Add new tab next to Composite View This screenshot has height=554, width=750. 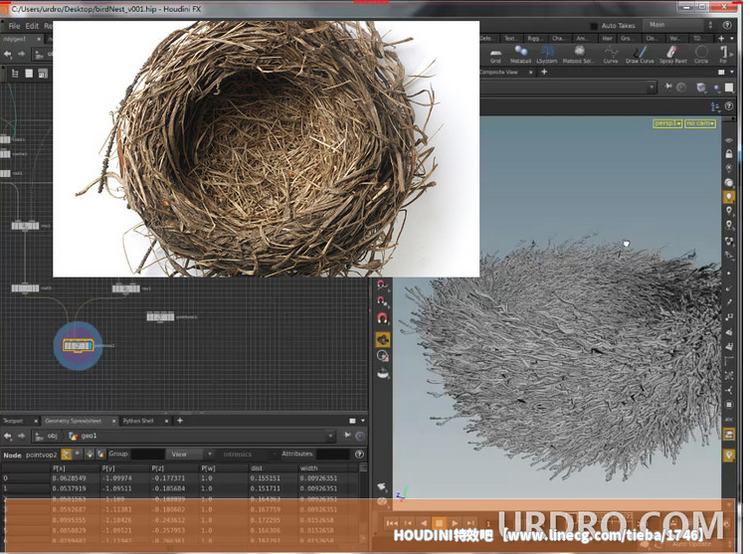click(x=544, y=72)
